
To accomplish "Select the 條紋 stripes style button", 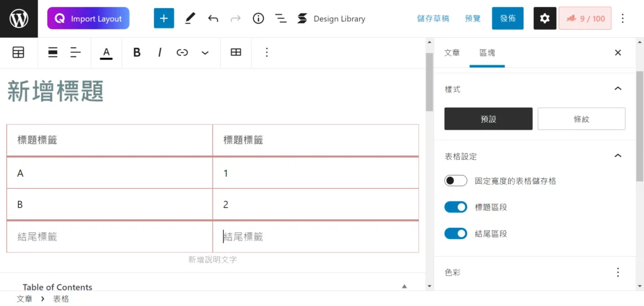I will tap(582, 119).
